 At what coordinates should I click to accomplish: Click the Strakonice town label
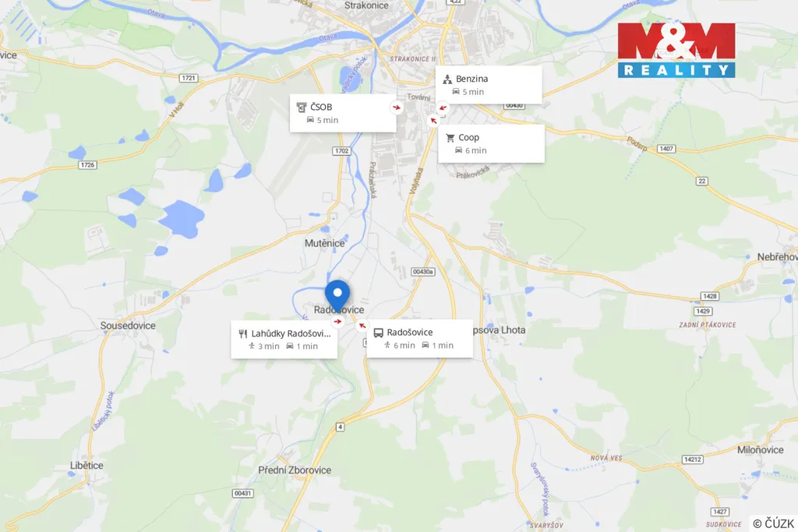[366, 5]
